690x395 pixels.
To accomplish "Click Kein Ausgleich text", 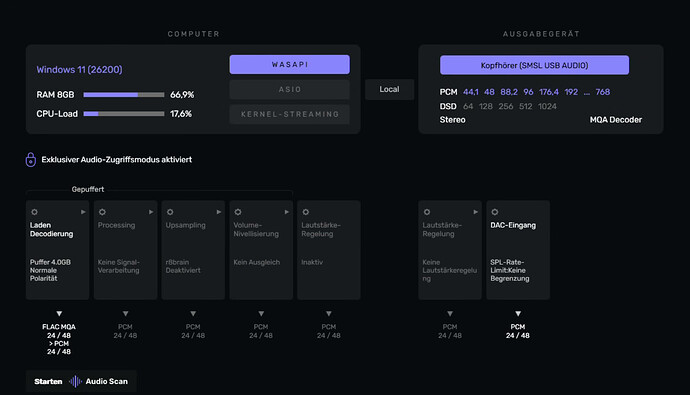I will point(257,262).
